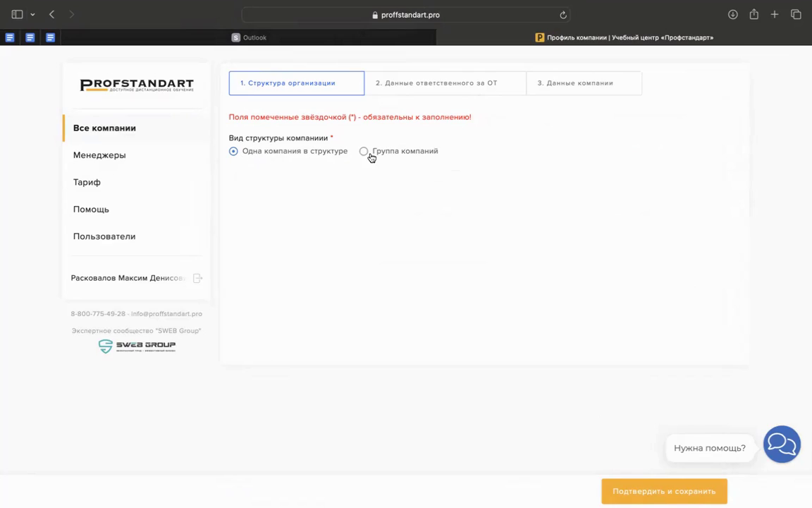Click the Share icon in toolbar
Viewport: 812px width, 508px height.
click(x=754, y=15)
